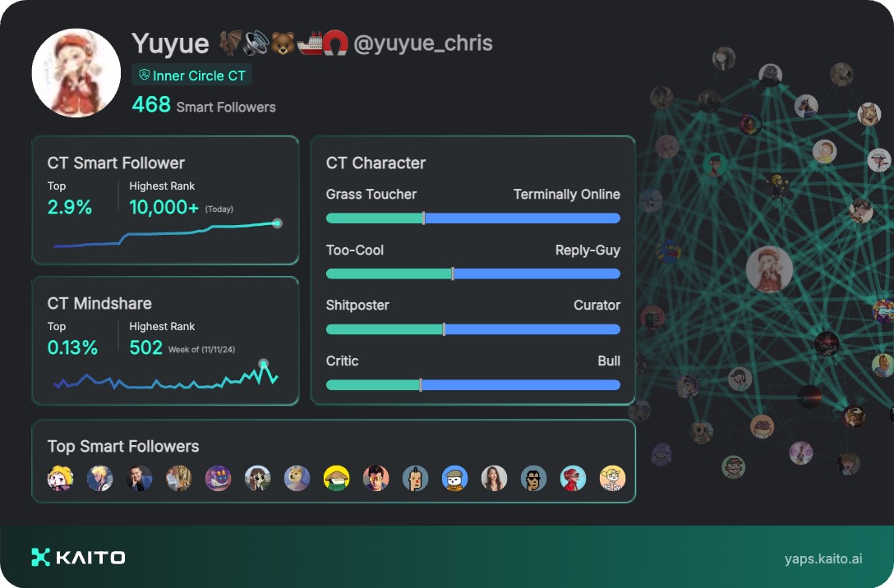Image resolution: width=894 pixels, height=588 pixels.
Task: Click the bat emoji beside Yuyue's name
Action: pos(231,43)
